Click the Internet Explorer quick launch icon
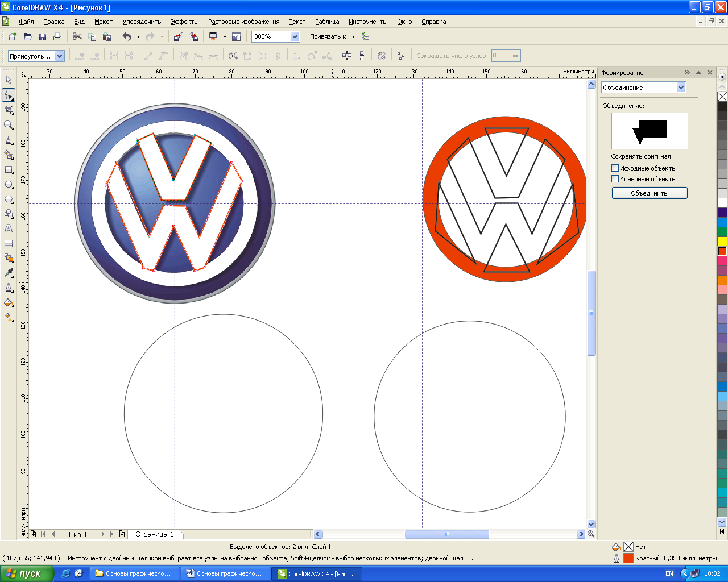This screenshot has width=728, height=582. point(65,573)
